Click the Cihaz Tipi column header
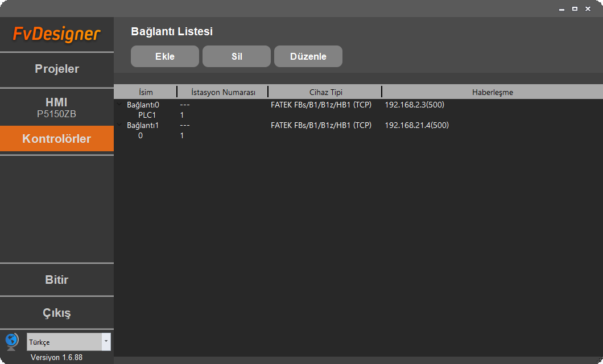 point(325,92)
